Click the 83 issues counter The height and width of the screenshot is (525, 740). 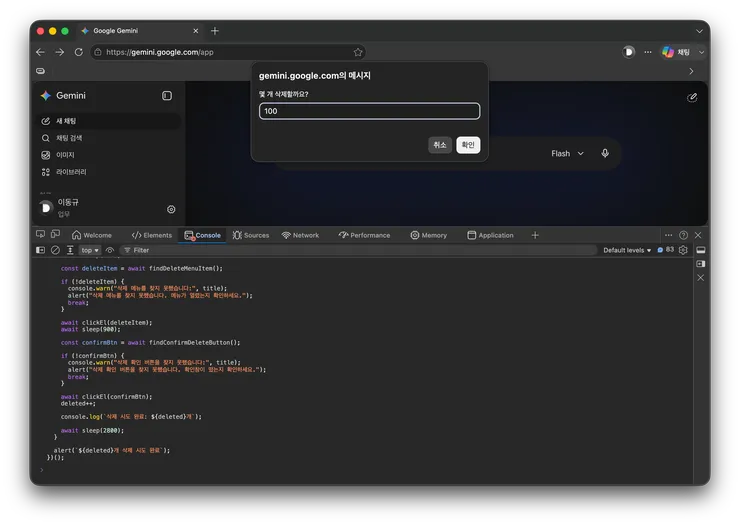666,250
